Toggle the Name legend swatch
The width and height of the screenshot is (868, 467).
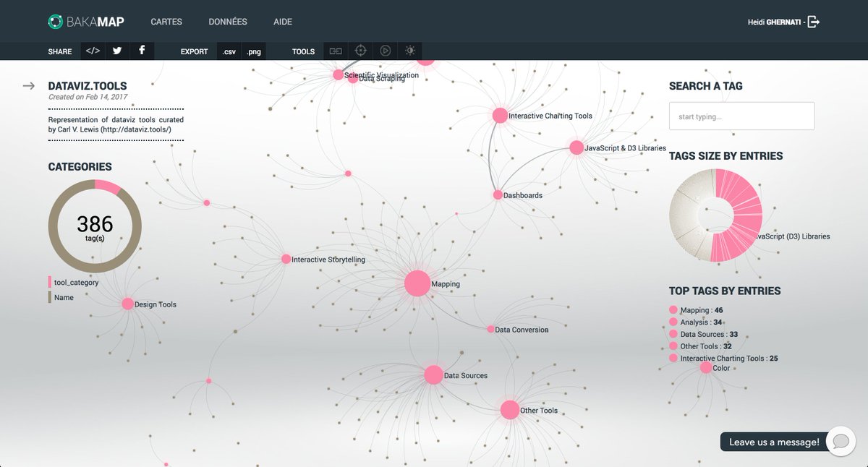(x=50, y=297)
